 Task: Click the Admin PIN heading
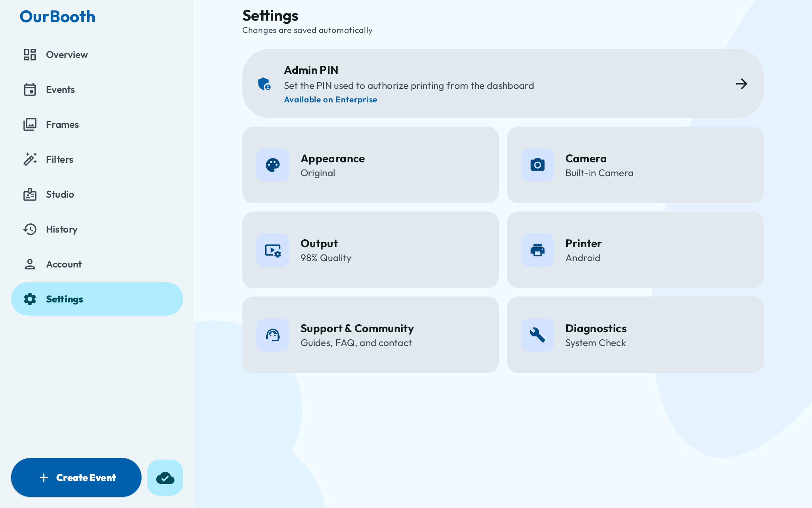point(311,70)
